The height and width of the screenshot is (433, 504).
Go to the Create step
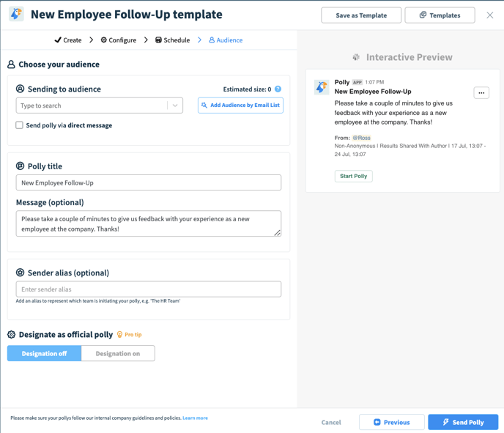pyautogui.click(x=68, y=40)
